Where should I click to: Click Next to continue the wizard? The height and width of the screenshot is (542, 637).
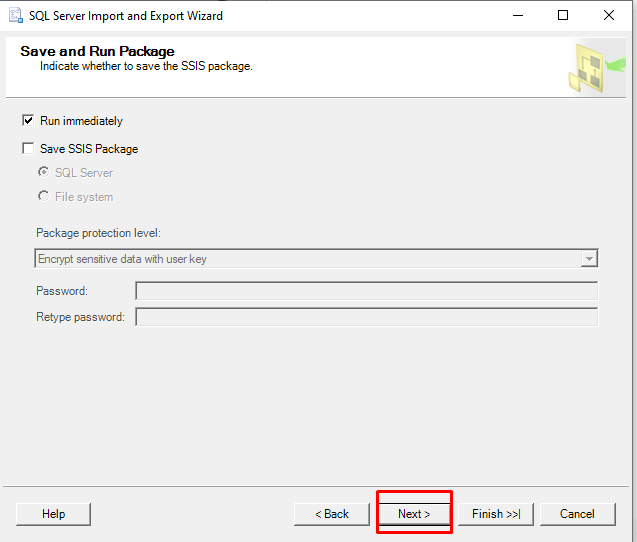click(414, 514)
